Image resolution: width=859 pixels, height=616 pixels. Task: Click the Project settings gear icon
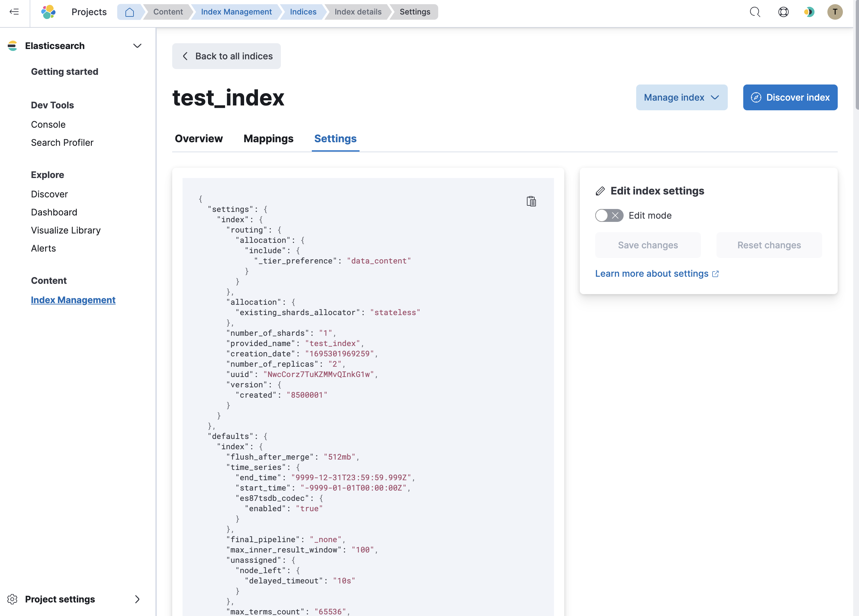12,599
